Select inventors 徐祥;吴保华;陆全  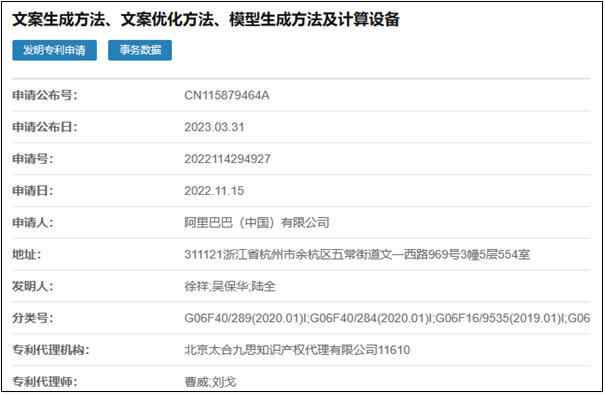pos(230,286)
